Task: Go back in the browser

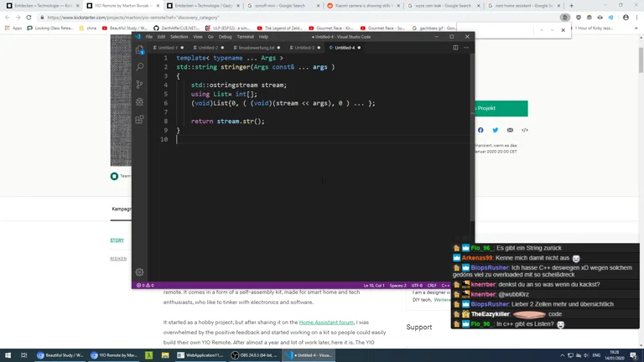Action: [x=8, y=18]
